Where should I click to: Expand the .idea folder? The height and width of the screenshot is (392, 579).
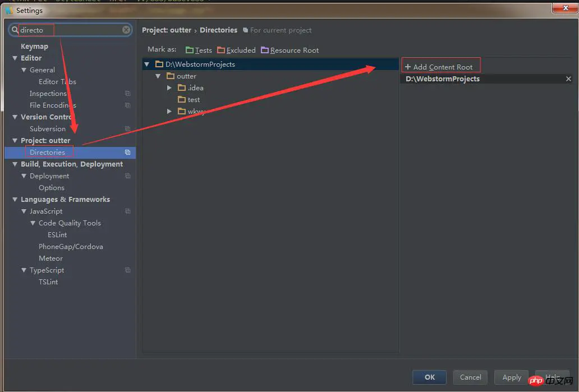(x=169, y=88)
